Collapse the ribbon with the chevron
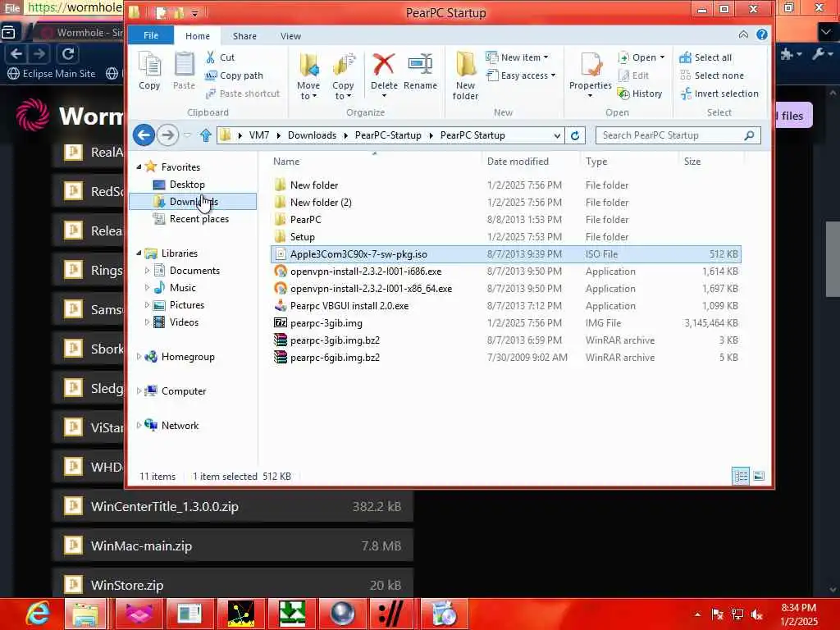 [743, 34]
